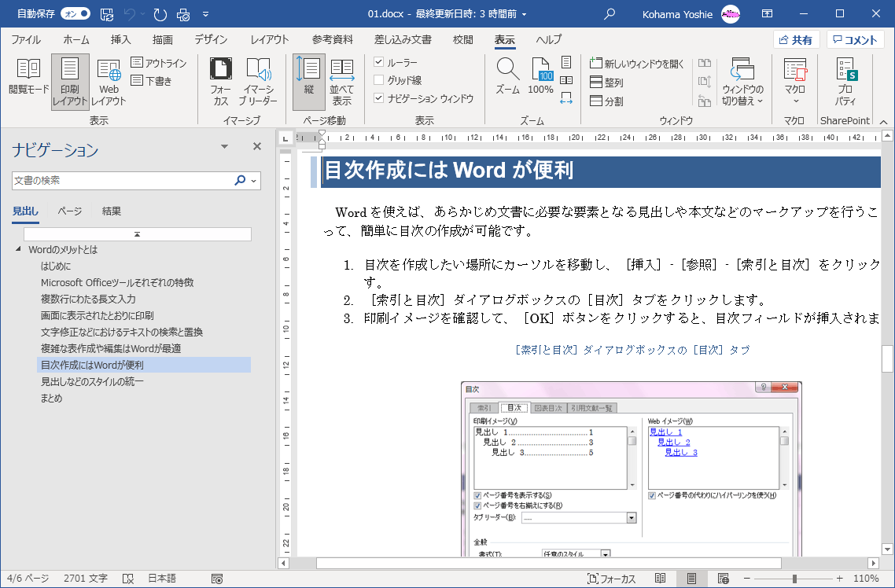Adjust the zoom slider in status bar

(x=794, y=579)
